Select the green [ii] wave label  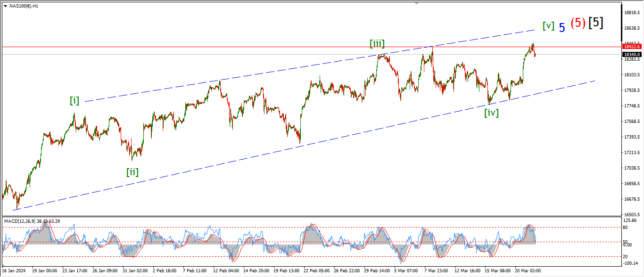132,172
